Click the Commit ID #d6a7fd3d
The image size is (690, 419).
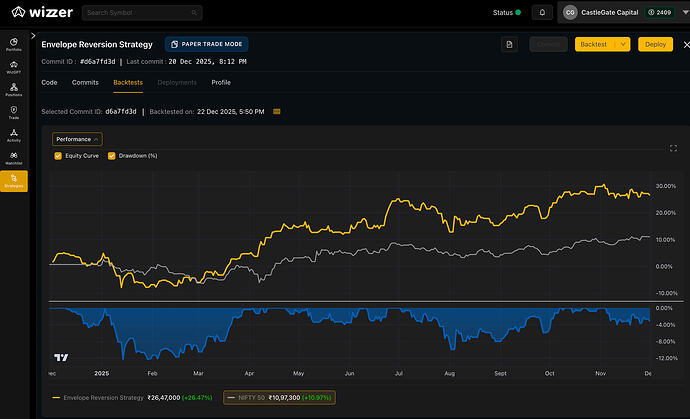coord(98,62)
